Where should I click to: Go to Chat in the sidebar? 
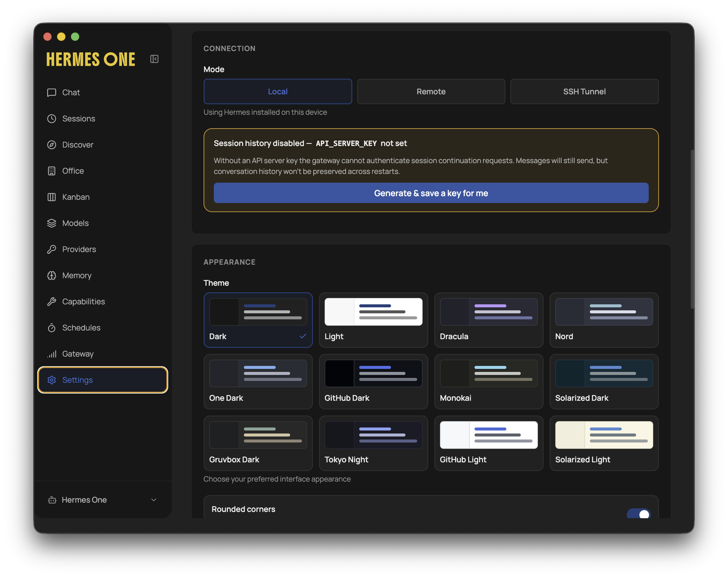click(103, 92)
